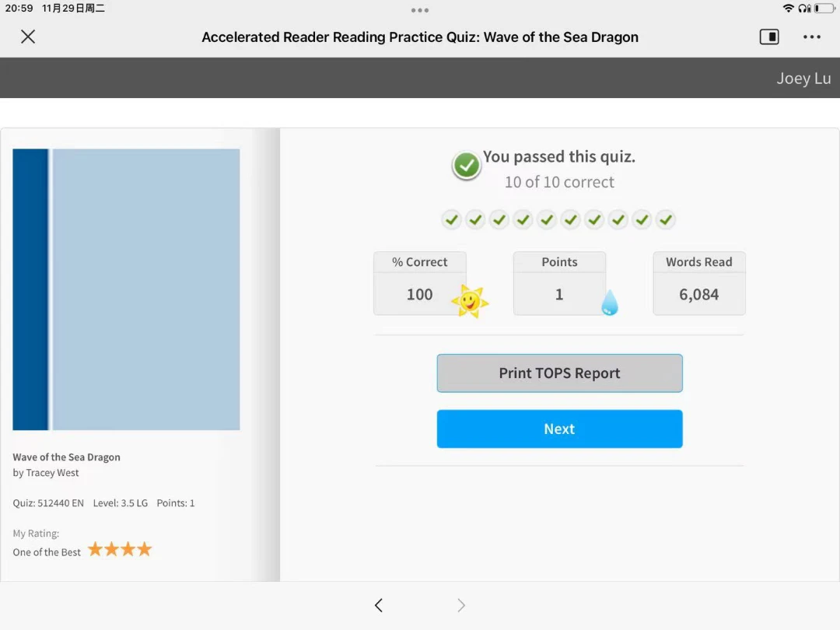Select the fourth rating star

tap(145, 549)
